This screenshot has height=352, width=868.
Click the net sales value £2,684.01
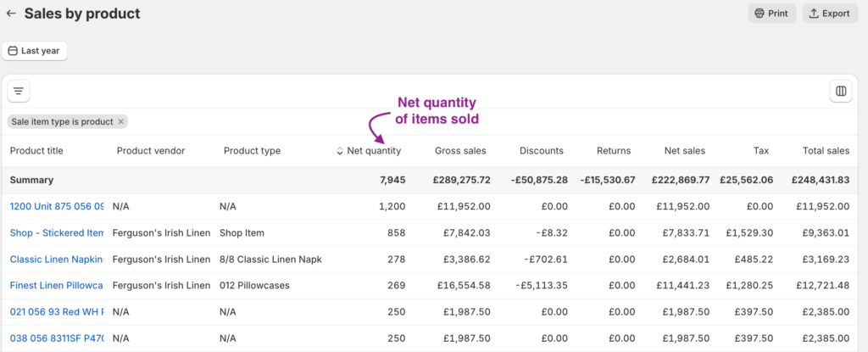pos(686,259)
